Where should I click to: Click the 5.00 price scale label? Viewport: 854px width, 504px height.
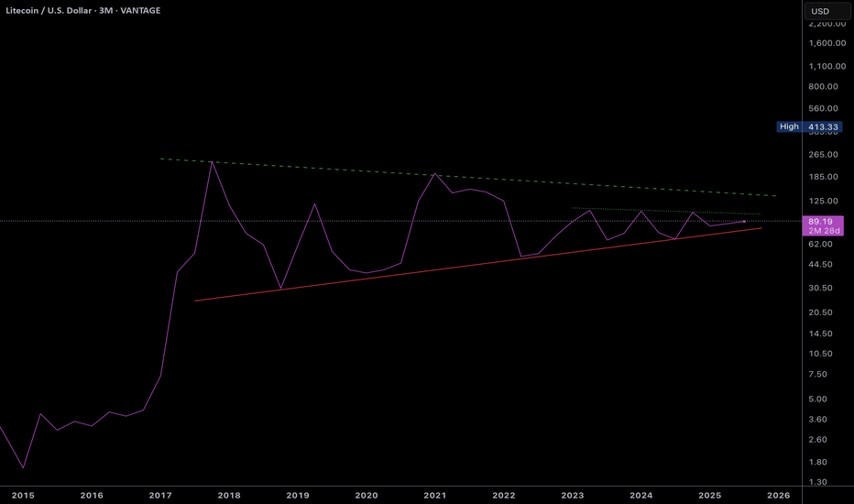click(817, 399)
